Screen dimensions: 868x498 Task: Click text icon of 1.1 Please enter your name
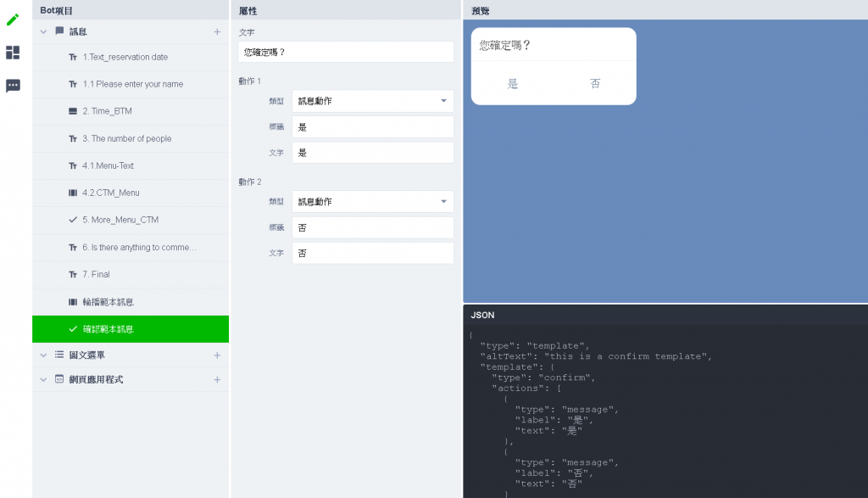(x=73, y=84)
